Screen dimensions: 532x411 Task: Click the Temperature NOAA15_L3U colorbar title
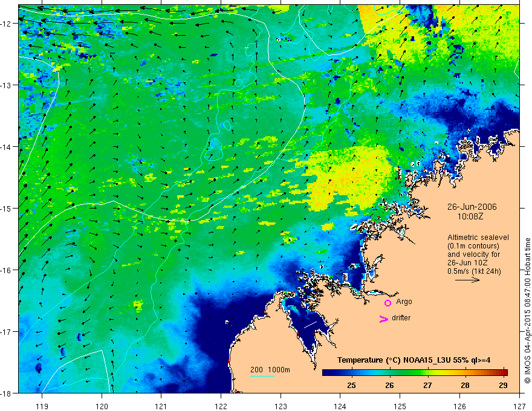414,360
